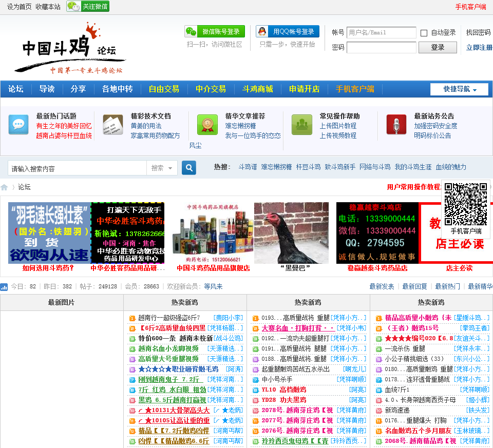This screenshot has height=448, width=493.
Task: Click the blue magnifier search button
Action: click(188, 168)
